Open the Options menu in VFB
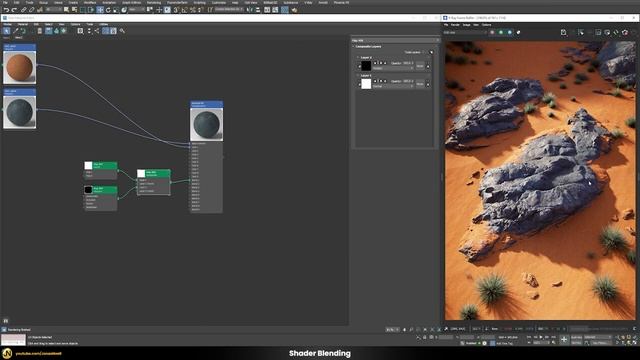This screenshot has width=640, height=360. pos(486,25)
